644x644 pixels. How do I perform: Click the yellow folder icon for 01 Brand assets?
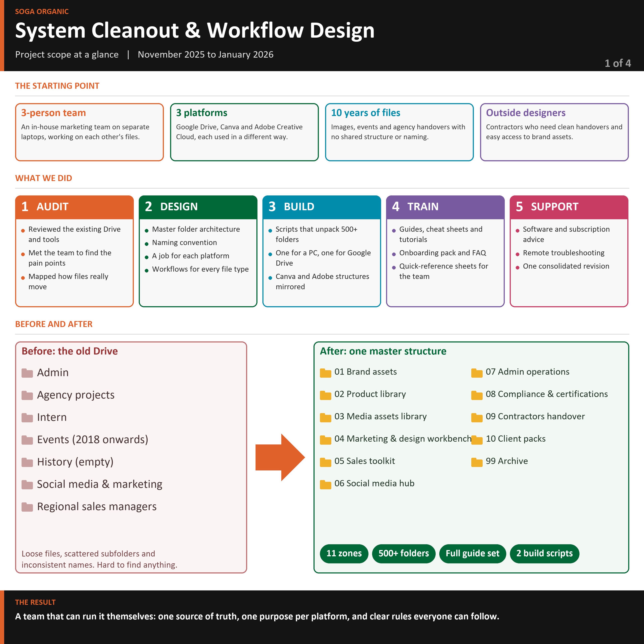(325, 373)
